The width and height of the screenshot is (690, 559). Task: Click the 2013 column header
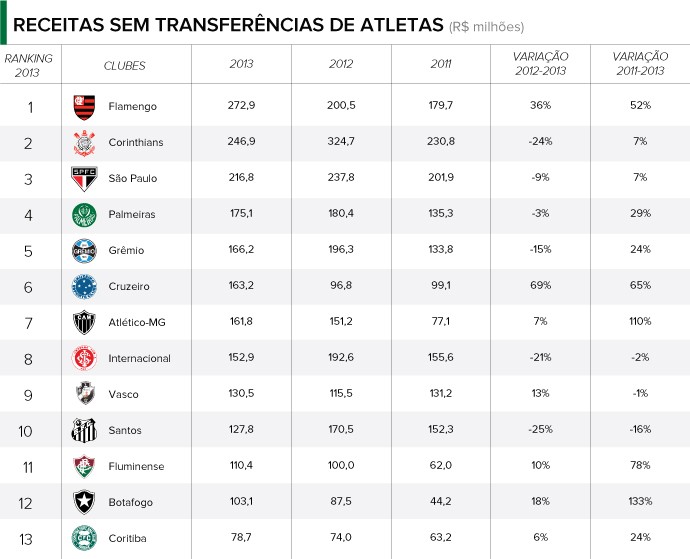tap(242, 66)
